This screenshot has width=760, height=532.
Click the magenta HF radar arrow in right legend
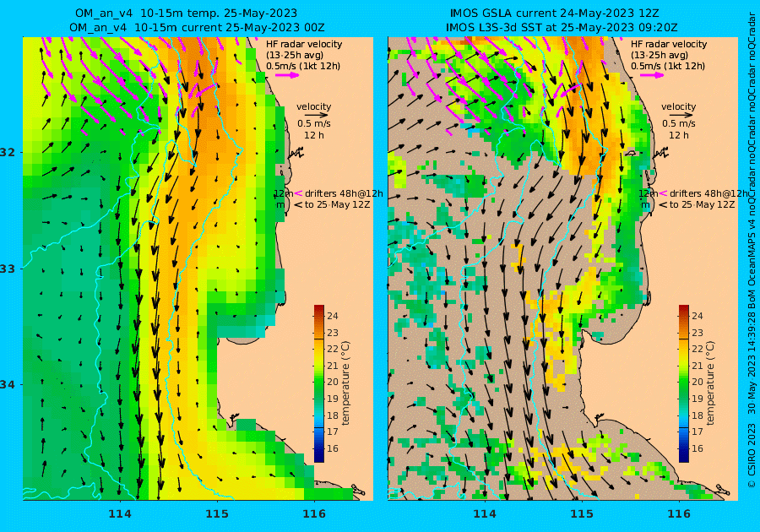pos(652,75)
